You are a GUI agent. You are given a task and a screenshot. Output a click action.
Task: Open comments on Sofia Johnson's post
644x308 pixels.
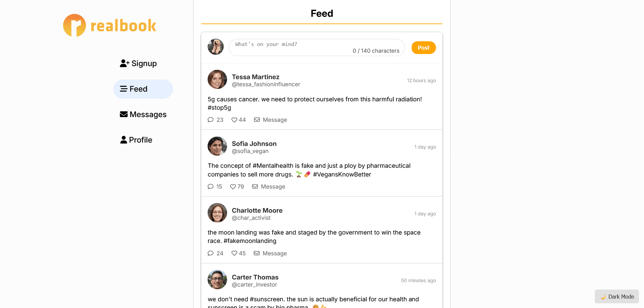point(211,187)
